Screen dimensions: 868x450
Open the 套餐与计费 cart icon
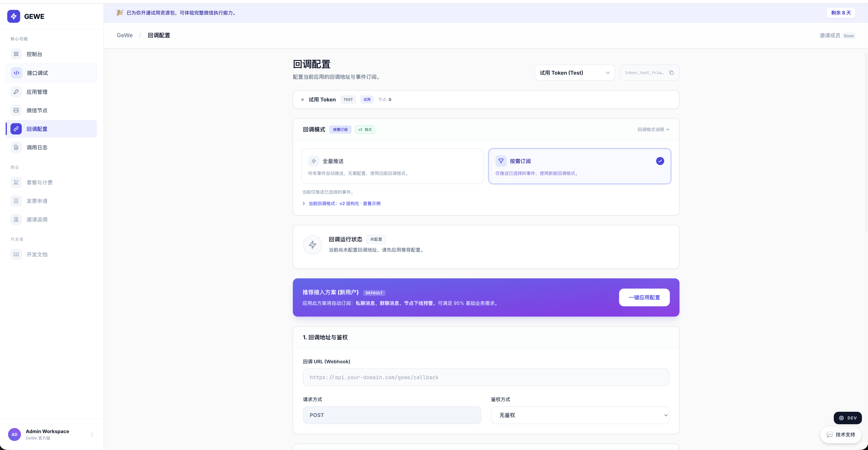pos(16,182)
